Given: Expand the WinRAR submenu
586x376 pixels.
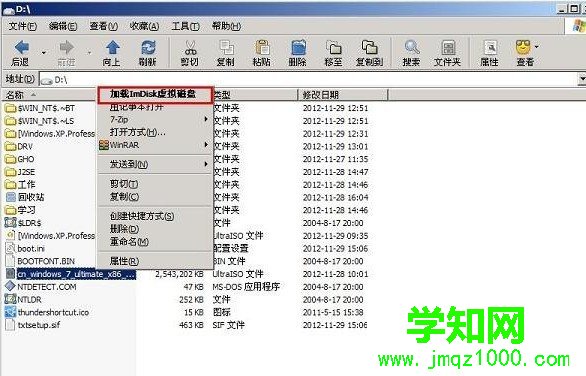Looking at the screenshot, I should tap(155, 145).
